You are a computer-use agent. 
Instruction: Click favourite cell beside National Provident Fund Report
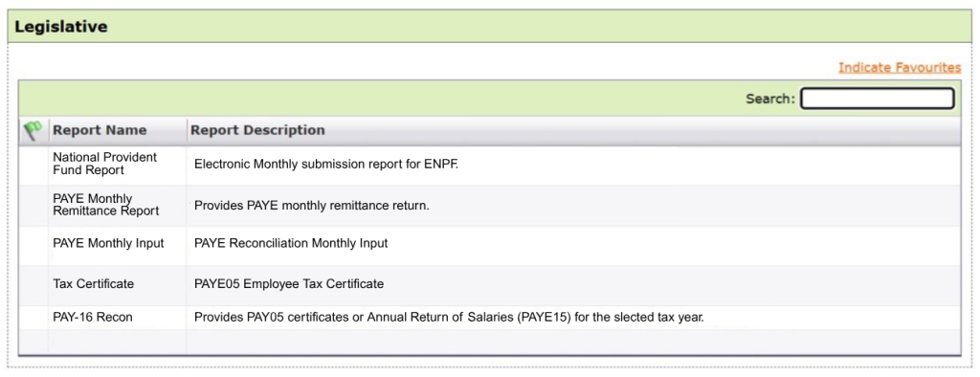point(33,165)
